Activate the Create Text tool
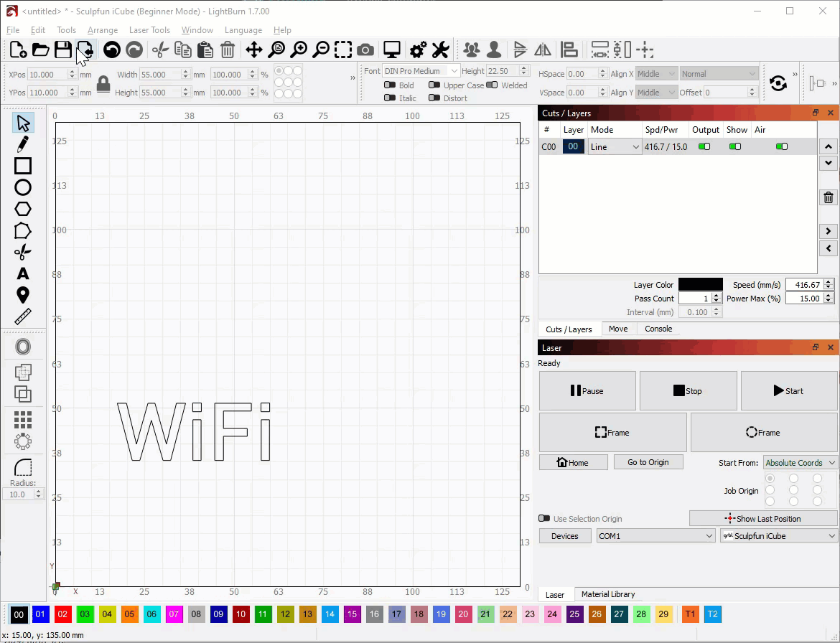The width and height of the screenshot is (840, 643). (x=23, y=273)
